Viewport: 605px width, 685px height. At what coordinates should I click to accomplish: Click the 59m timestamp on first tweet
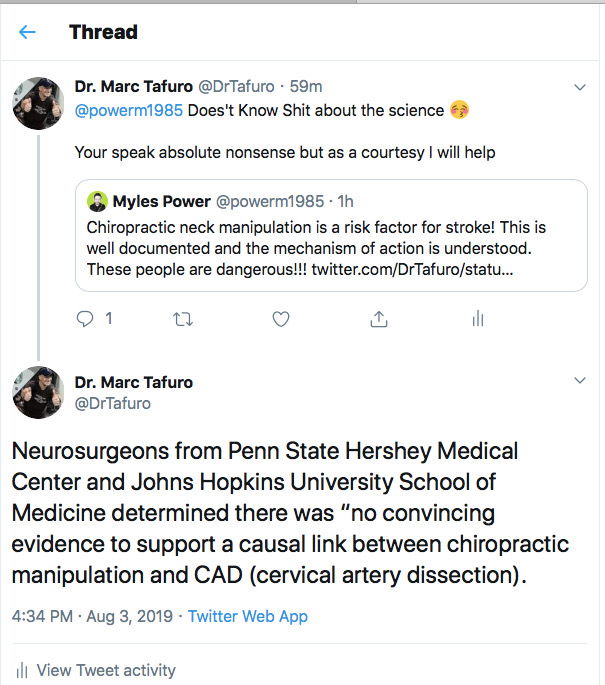pos(304,87)
